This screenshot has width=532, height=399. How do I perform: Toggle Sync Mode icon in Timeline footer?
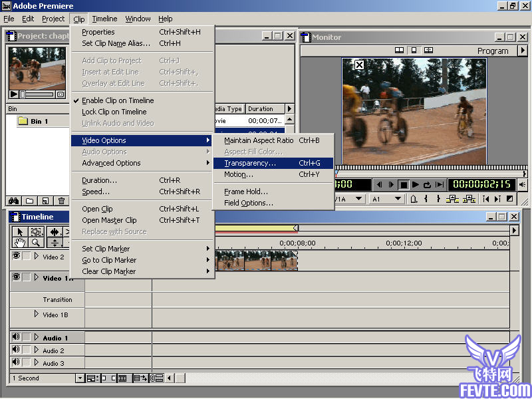(157, 378)
